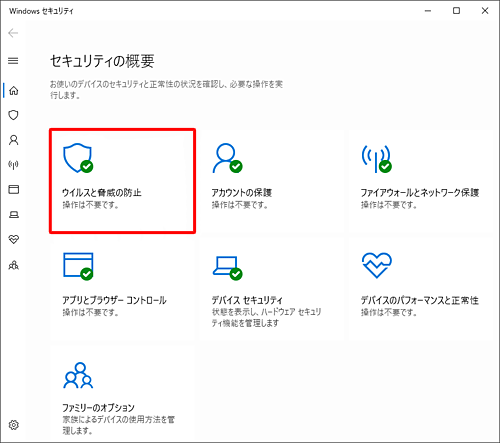Click the large window icon on the アプリとブラウザー コントロール tile
The image size is (500, 443).
[x=78, y=266]
